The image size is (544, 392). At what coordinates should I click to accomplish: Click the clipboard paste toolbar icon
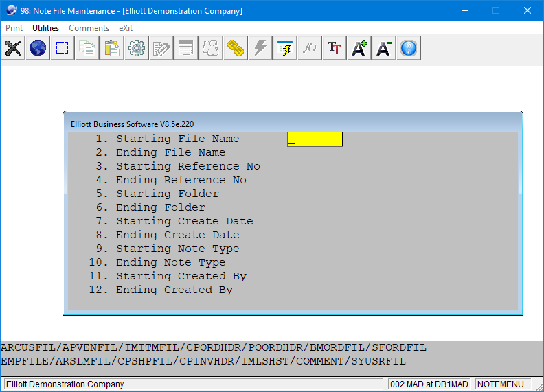(112, 48)
